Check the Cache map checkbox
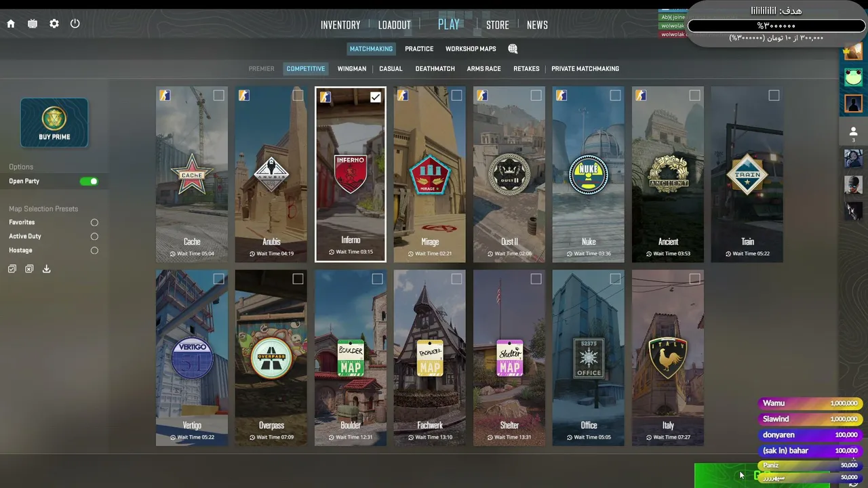The image size is (868, 488). click(x=218, y=96)
